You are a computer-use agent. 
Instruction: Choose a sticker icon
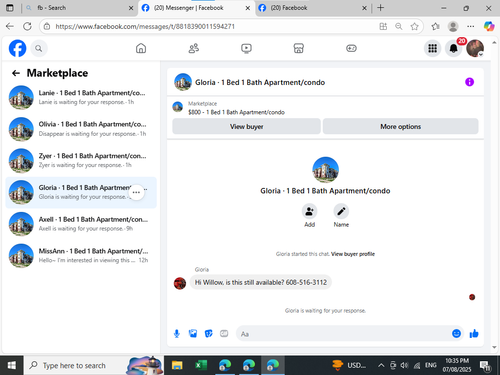click(209, 333)
